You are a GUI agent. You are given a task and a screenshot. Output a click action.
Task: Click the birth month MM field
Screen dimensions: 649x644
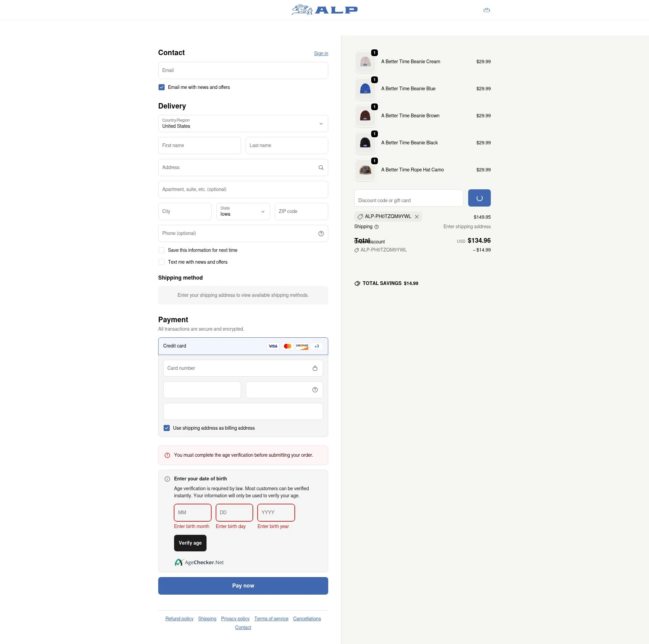[x=192, y=512]
